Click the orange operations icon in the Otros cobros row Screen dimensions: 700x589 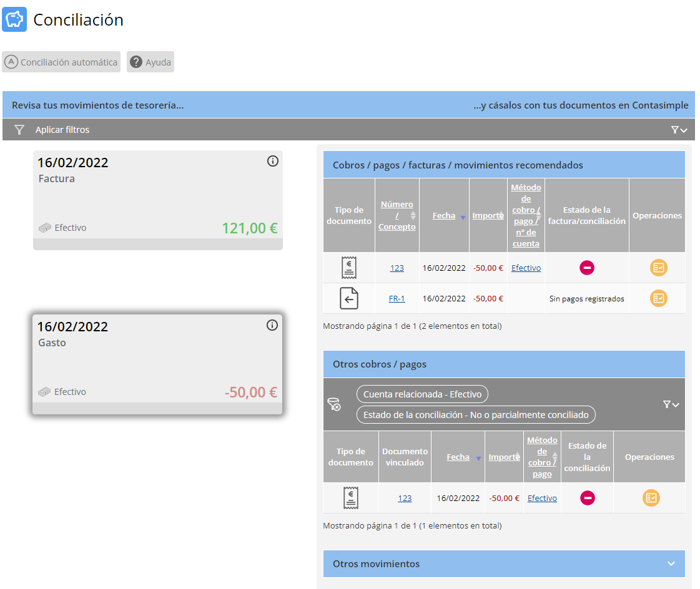(651, 498)
